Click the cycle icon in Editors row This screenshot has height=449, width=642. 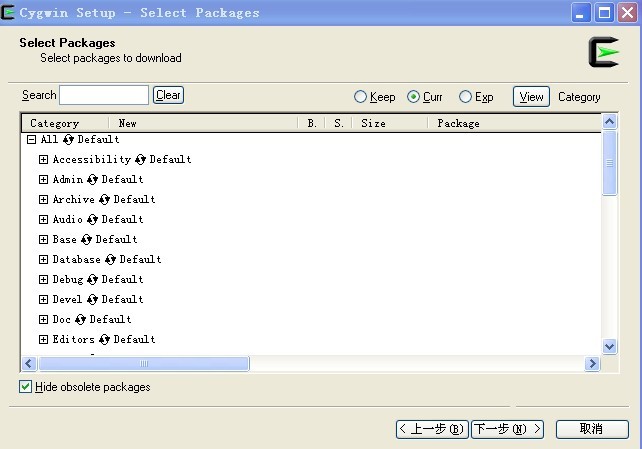coord(104,340)
